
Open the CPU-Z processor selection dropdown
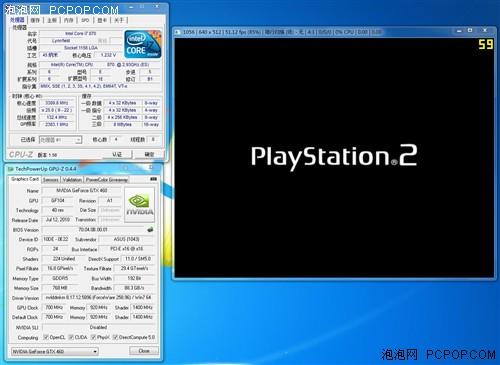pos(60,140)
